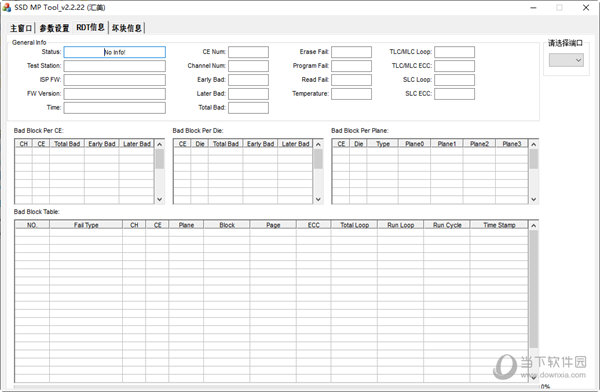Click the Later Bad field

coord(248,94)
